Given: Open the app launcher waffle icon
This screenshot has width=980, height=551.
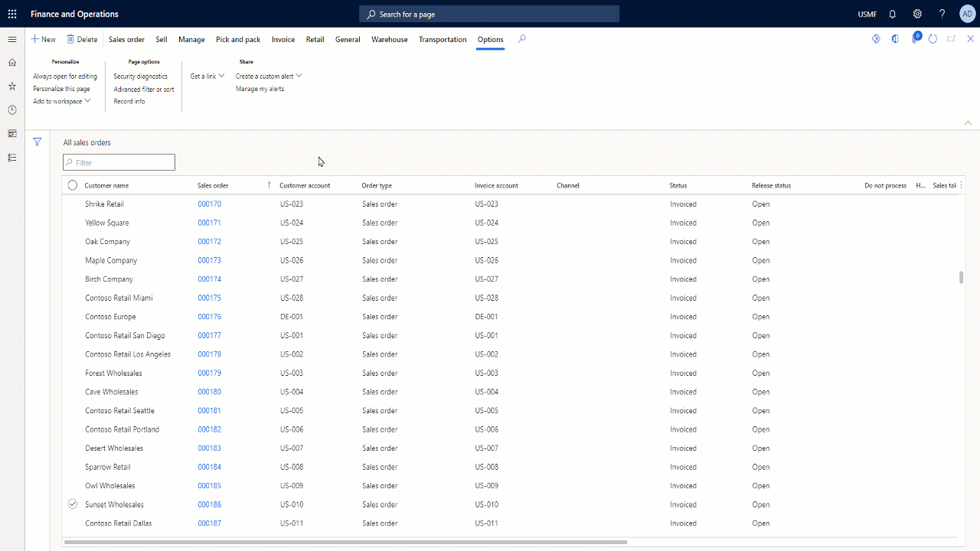Looking at the screenshot, I should [x=12, y=14].
